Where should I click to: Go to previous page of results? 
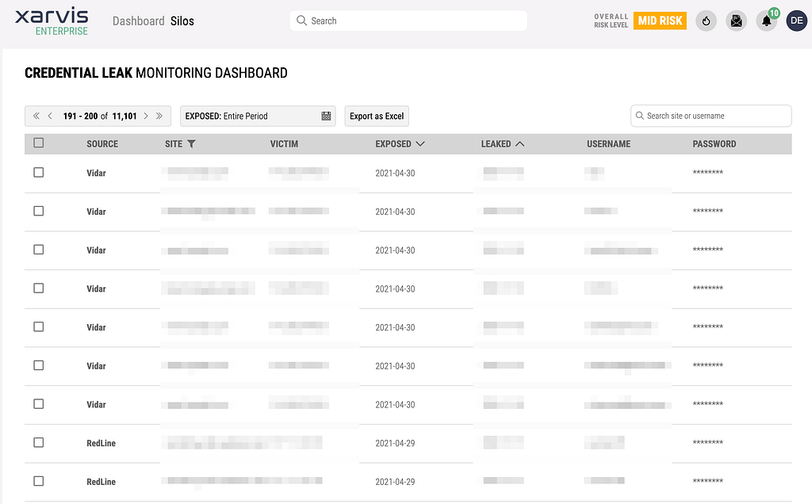point(50,116)
